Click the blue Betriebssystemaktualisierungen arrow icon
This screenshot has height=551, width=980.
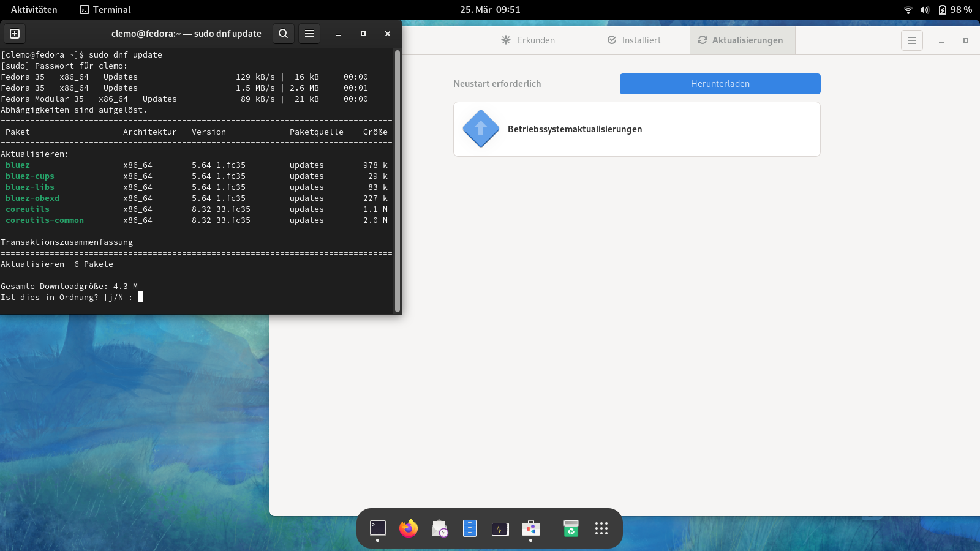(x=481, y=129)
